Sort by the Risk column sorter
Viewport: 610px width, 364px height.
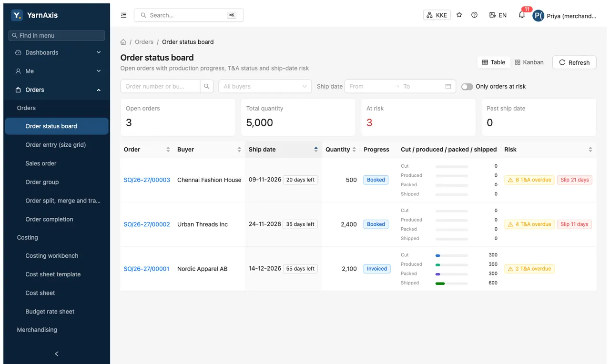coord(590,150)
